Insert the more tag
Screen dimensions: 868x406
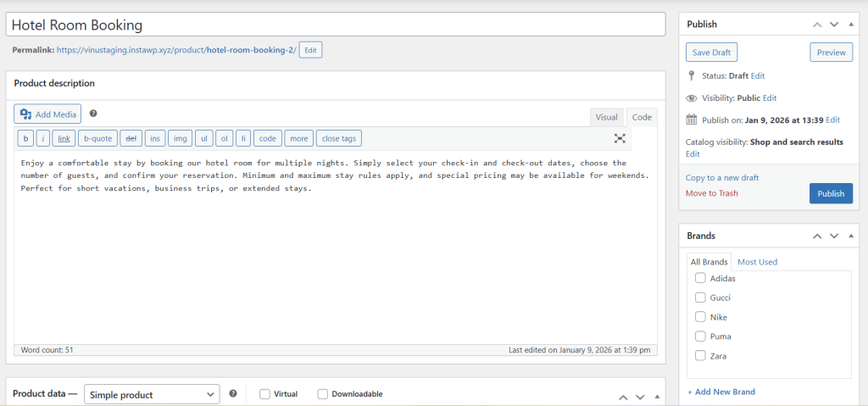299,138
